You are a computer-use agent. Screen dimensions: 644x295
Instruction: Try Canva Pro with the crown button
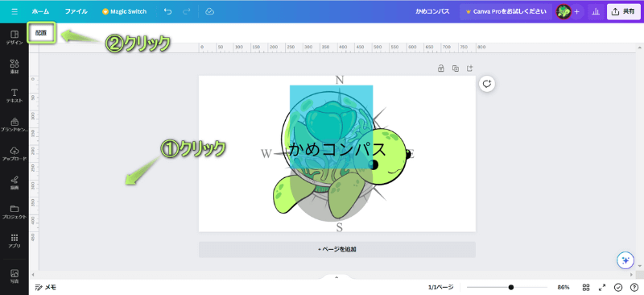coord(506,11)
